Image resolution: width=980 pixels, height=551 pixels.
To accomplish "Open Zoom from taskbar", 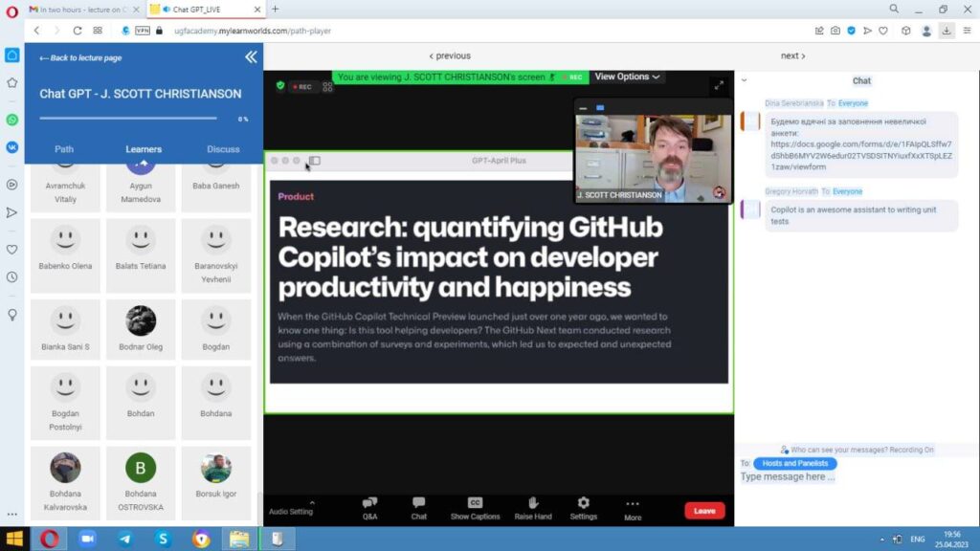I will pyautogui.click(x=87, y=539).
